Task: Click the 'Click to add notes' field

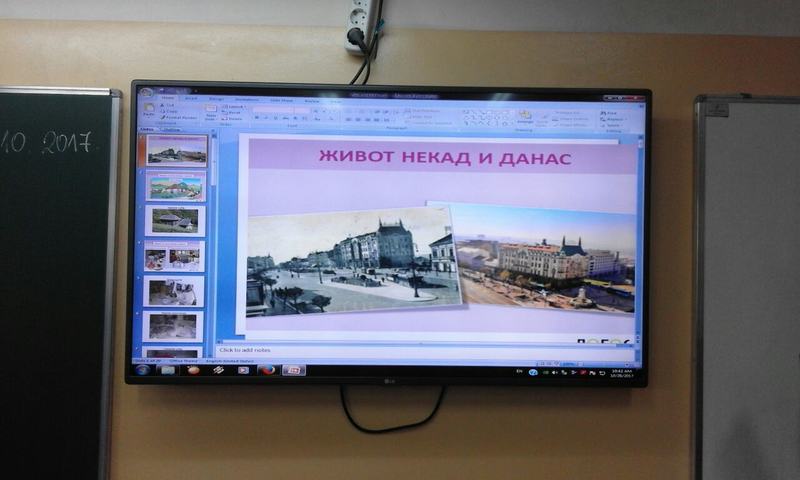Action: (425, 351)
